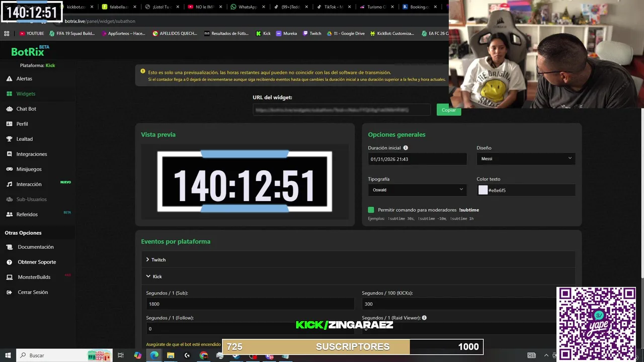644x362 pixels.
Task: Switch to the kickbot.com browser tab
Action: tap(76, 7)
